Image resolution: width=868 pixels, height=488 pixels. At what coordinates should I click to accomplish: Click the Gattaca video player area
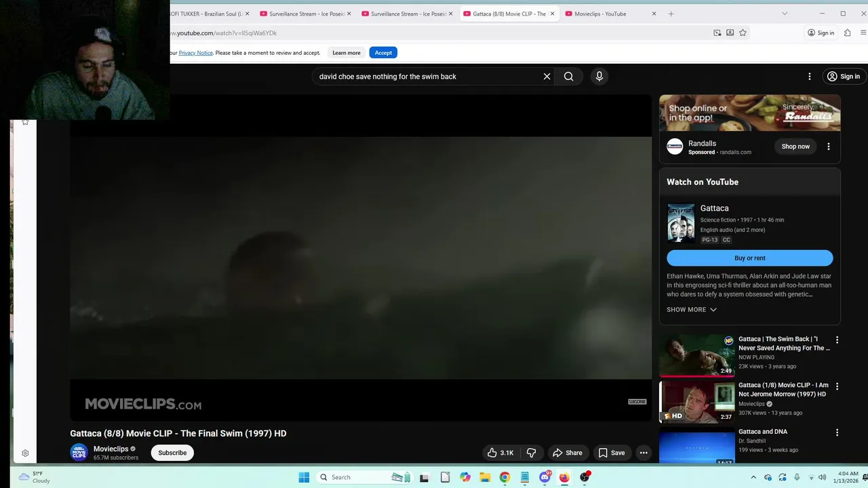click(x=361, y=258)
